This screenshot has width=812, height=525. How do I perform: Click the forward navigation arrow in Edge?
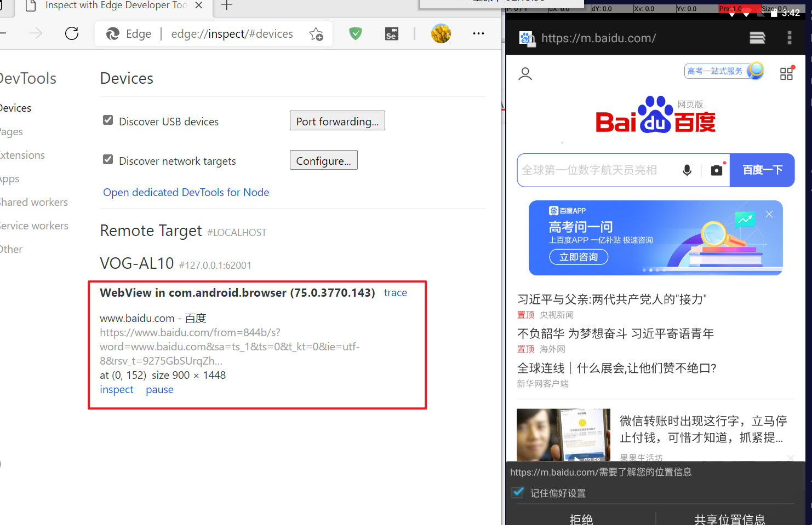pos(36,33)
